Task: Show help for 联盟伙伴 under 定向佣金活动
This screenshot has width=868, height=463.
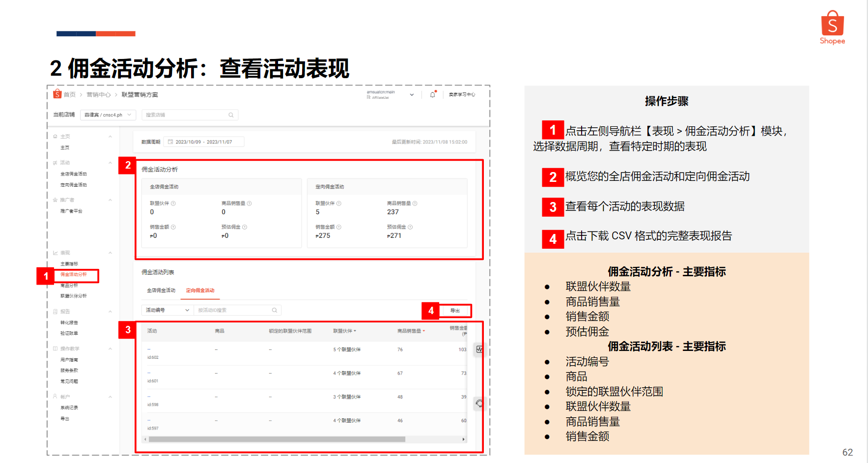Action: (x=339, y=203)
